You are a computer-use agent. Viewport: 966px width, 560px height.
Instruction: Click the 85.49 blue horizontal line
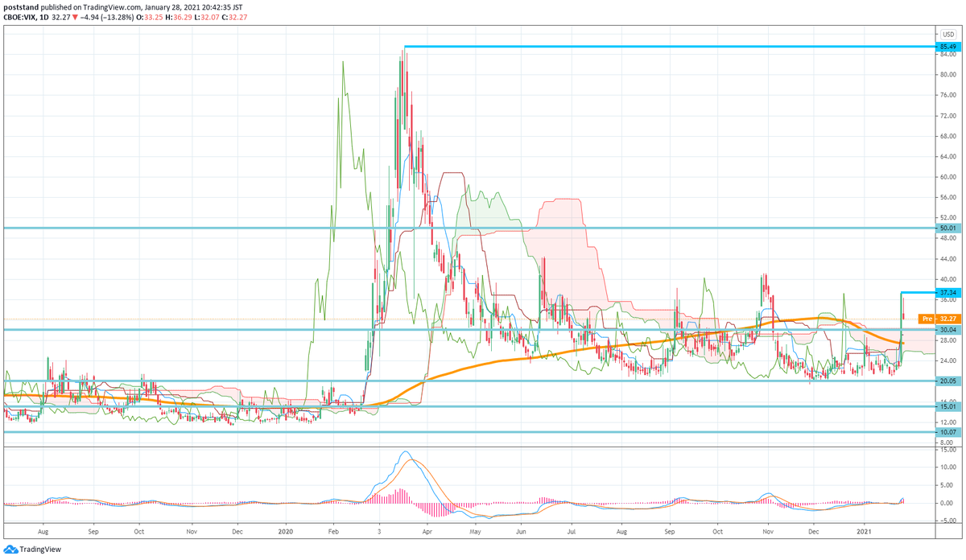(x=668, y=47)
